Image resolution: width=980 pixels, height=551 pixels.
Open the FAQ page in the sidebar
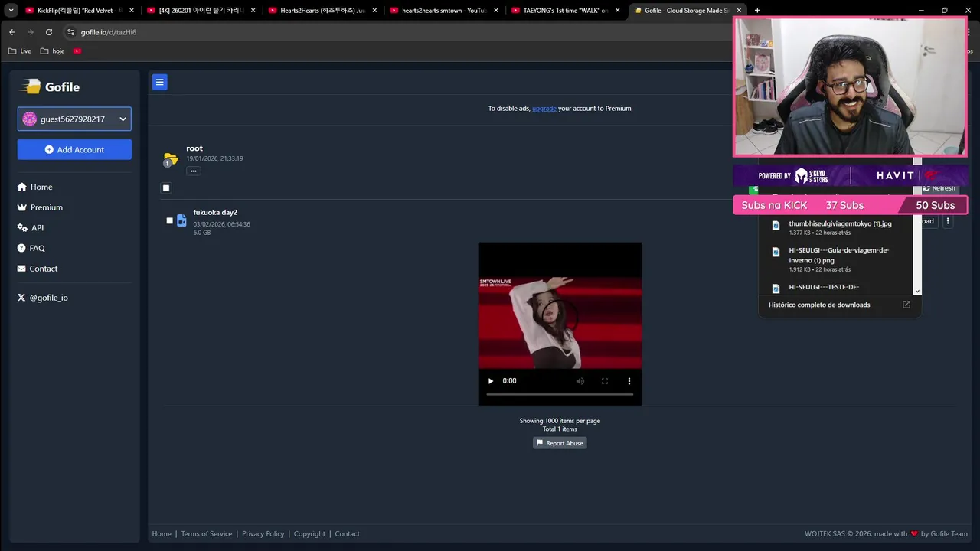[x=31, y=248]
